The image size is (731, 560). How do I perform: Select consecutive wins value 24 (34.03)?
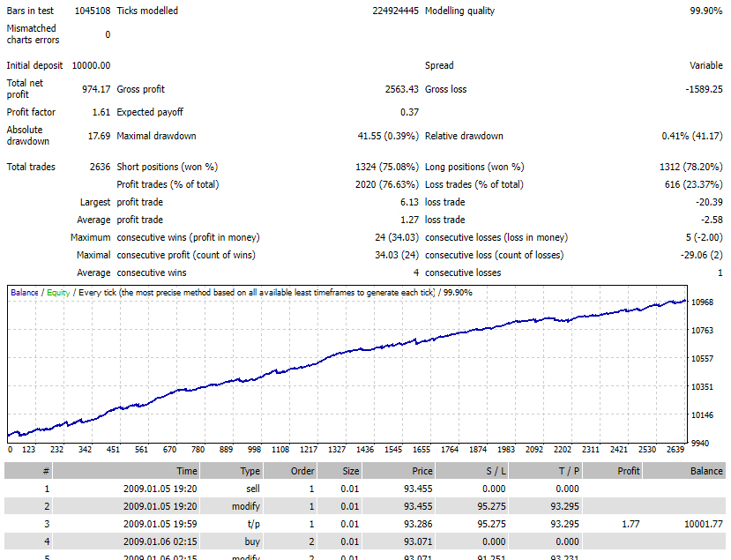(x=397, y=237)
